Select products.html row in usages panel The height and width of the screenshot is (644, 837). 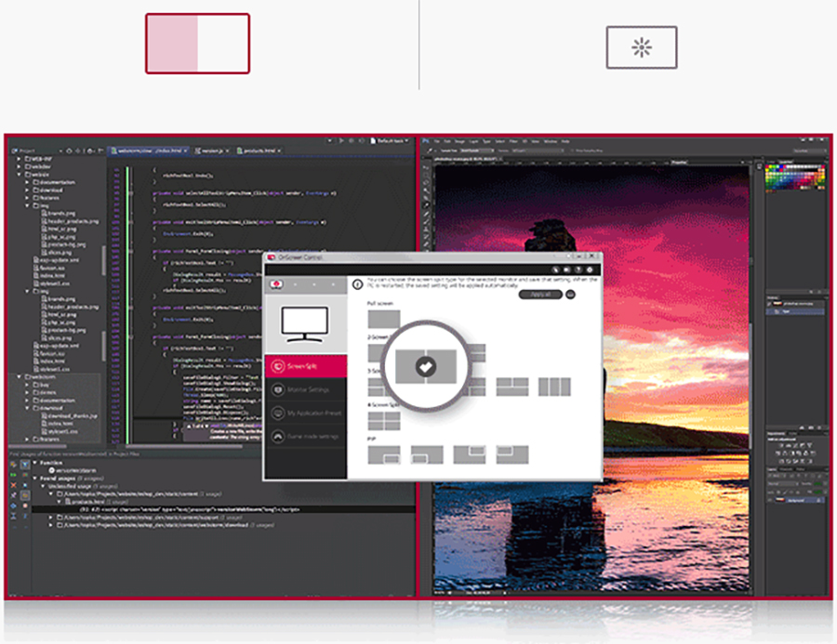point(96,502)
